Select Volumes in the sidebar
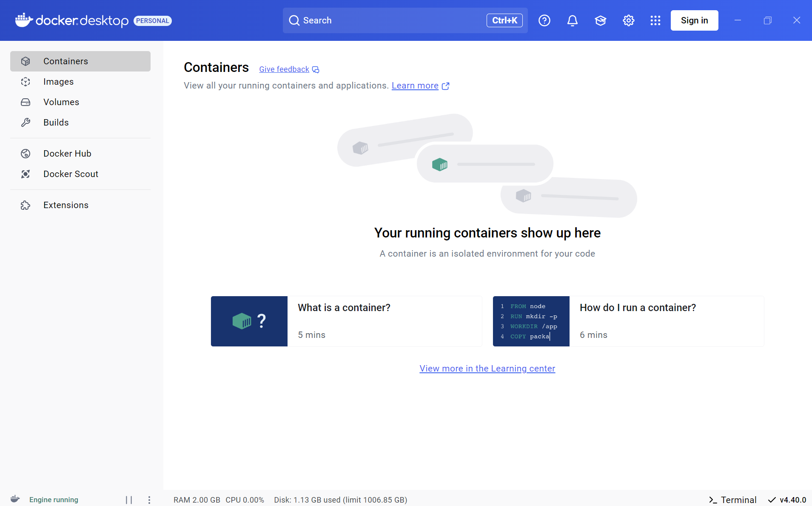This screenshot has height=506, width=812. pos(61,102)
